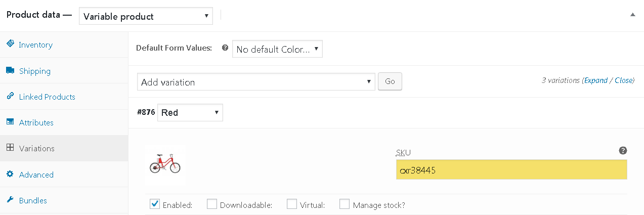Click the Bundles wrench icon
The width and height of the screenshot is (644, 215).
[x=10, y=200]
